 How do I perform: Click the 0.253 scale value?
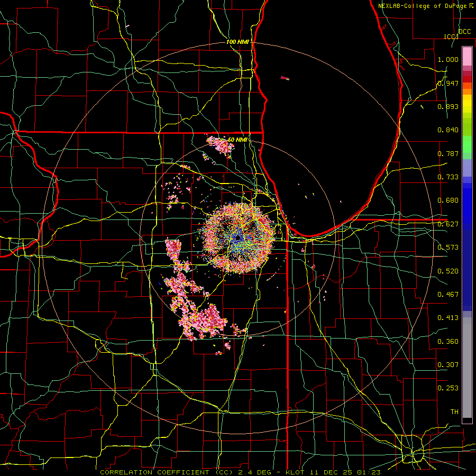click(x=448, y=388)
